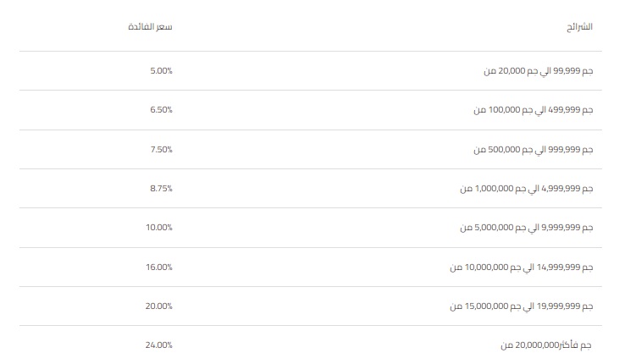Screen dimensions: 625x364
Task: Select the 20,000,000 فأكثر tier row
Action: pyautogui.click(x=311, y=345)
